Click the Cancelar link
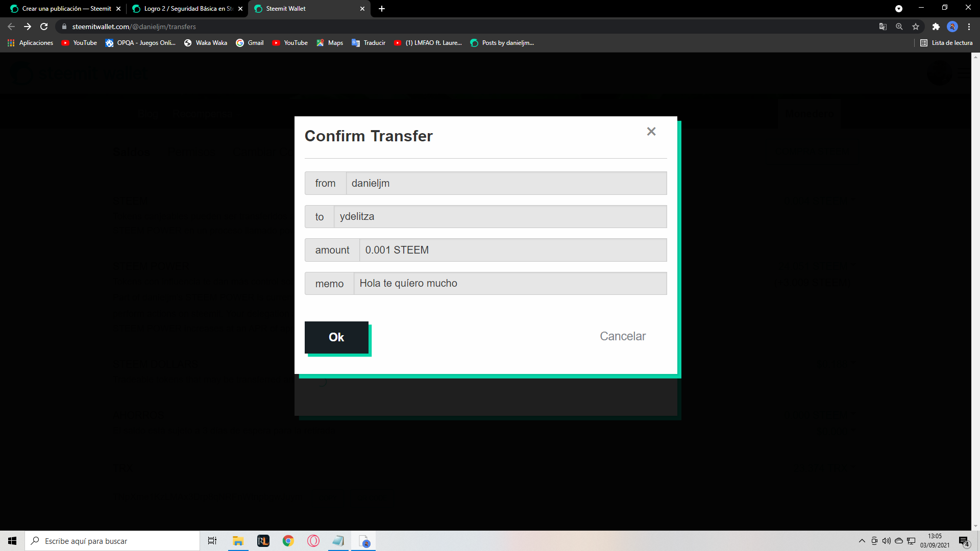Screen dimensions: 980x551 (622, 336)
